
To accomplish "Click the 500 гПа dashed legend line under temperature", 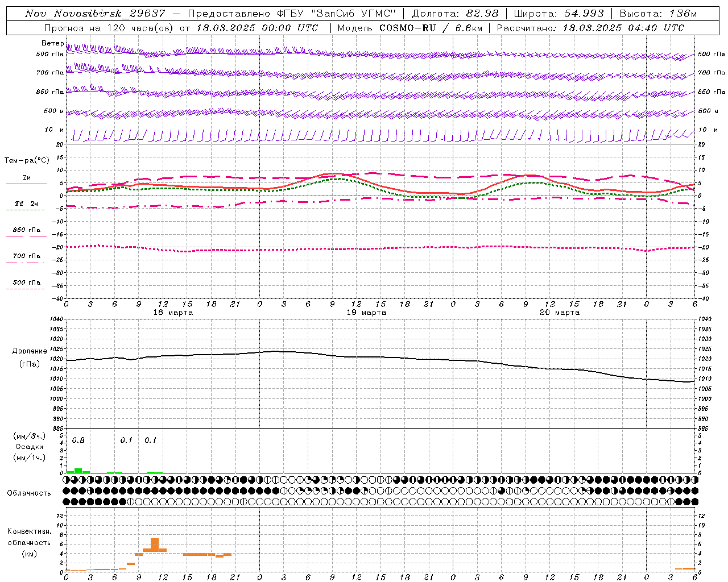I will click(25, 289).
